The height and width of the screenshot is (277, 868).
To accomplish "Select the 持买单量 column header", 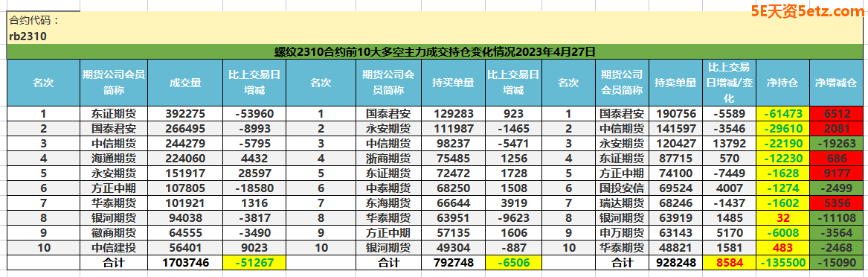I will 453,83.
